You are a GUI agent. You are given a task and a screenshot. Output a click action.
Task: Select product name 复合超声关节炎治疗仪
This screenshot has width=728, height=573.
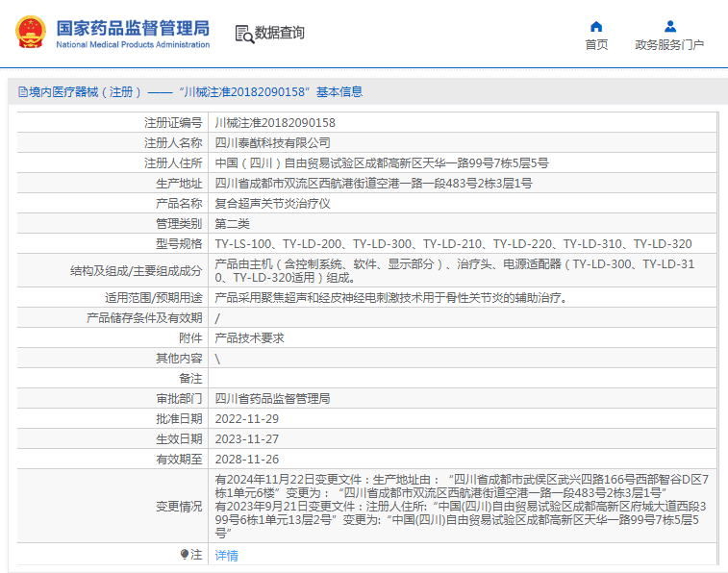tap(272, 203)
